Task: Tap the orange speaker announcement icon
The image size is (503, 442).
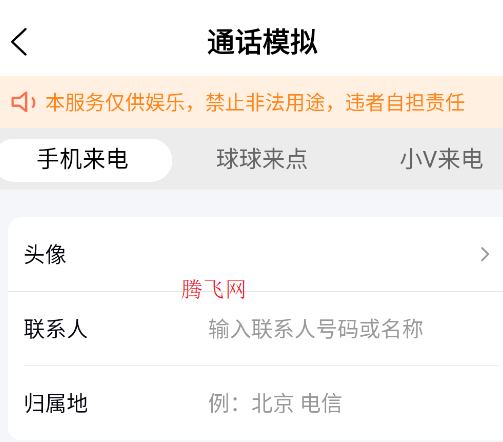Action: click(23, 102)
